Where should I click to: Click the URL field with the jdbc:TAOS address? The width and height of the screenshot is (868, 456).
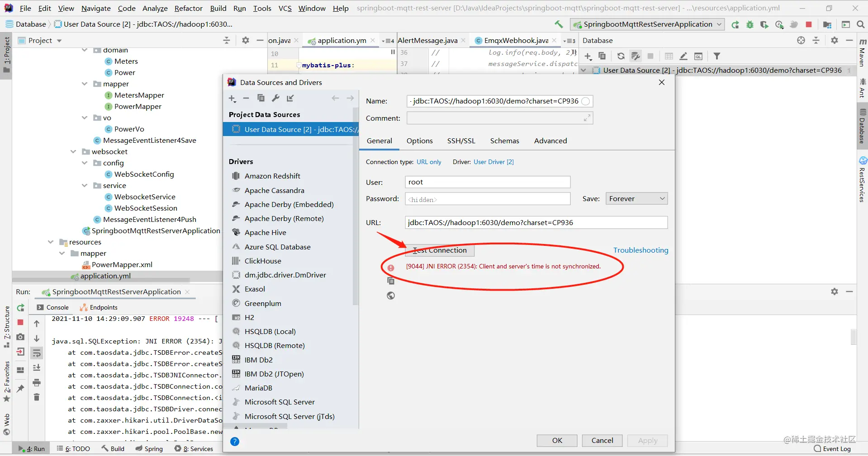(x=536, y=222)
